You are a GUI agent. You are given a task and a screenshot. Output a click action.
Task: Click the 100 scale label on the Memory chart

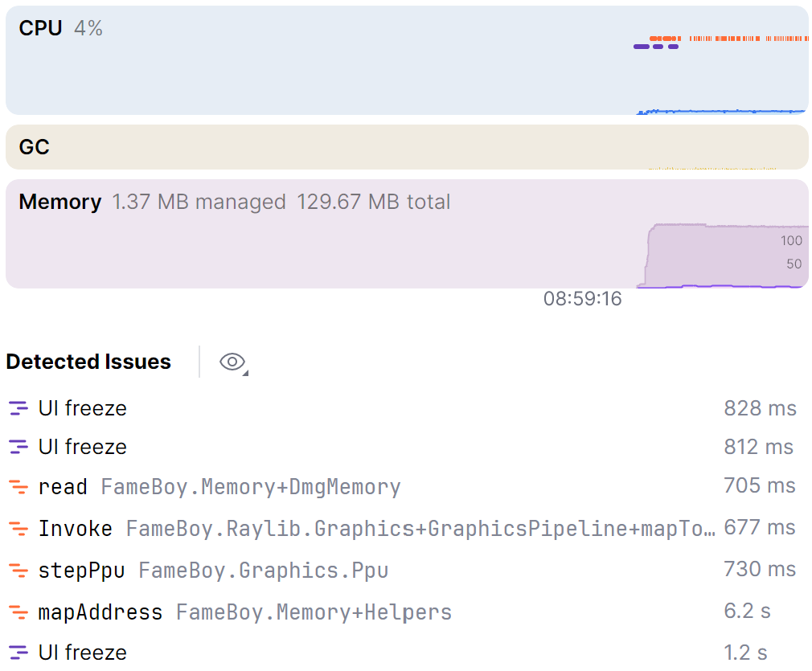point(790,240)
